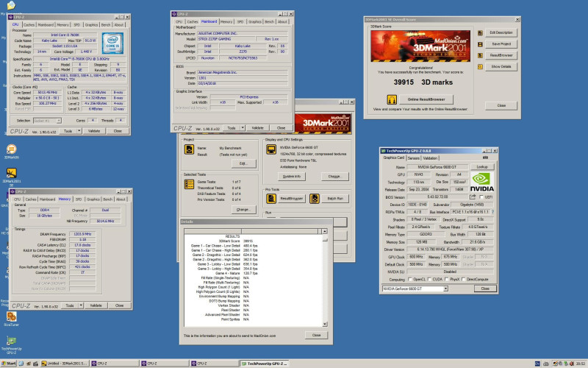Expand the Tools dropdown arrow in CPU-Z Memory window

[x=79, y=305]
